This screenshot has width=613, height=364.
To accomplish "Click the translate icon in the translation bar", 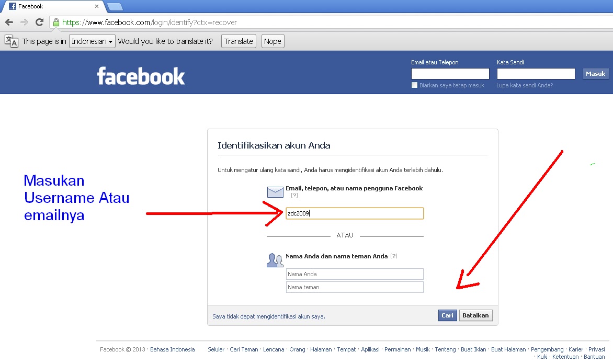I will [12, 41].
